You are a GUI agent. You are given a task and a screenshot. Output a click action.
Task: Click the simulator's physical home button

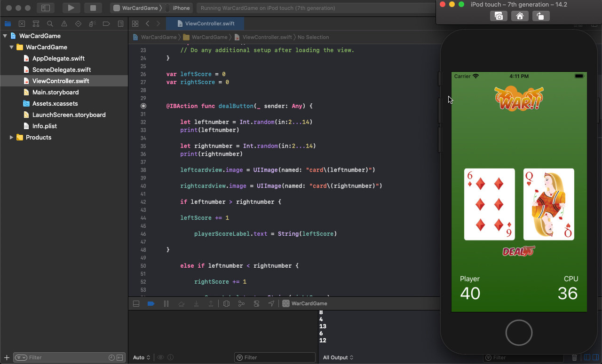[519, 332]
